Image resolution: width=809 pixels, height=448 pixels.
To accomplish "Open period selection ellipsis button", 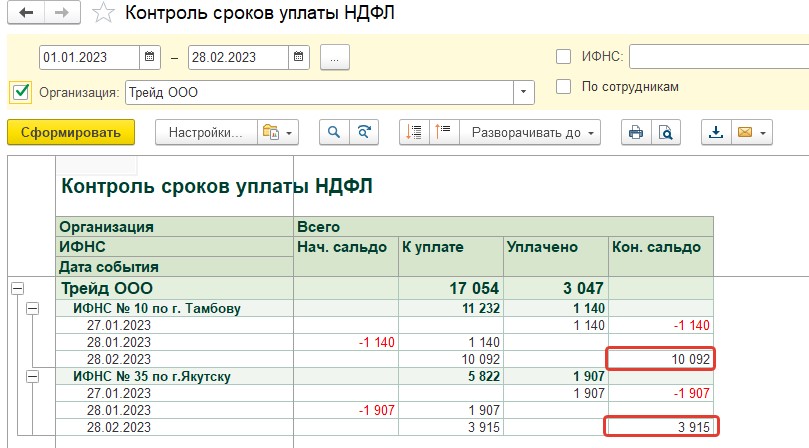I will click(x=335, y=57).
